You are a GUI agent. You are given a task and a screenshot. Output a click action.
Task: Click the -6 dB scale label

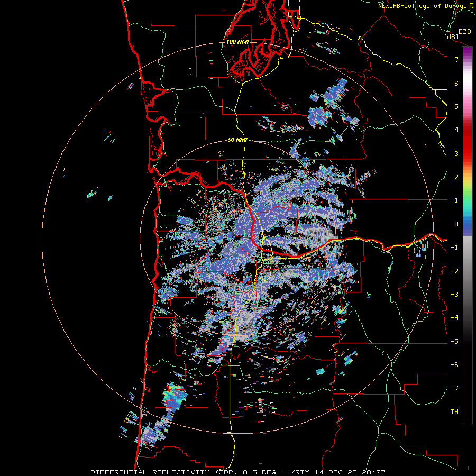454,365
